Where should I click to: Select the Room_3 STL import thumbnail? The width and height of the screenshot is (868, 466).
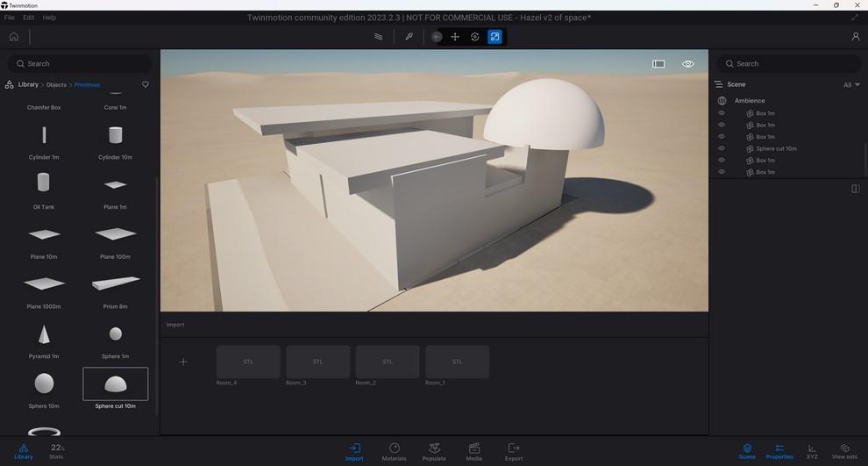(x=317, y=362)
